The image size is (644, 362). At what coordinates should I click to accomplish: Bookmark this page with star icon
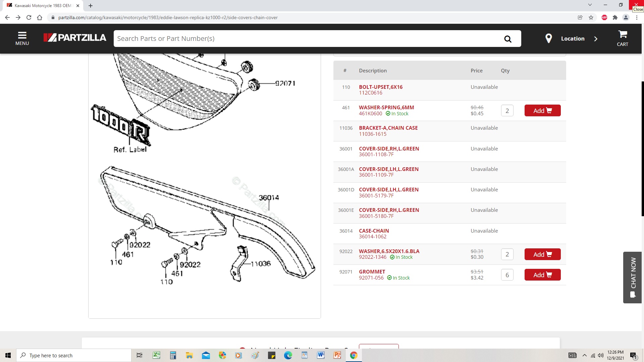(591, 17)
